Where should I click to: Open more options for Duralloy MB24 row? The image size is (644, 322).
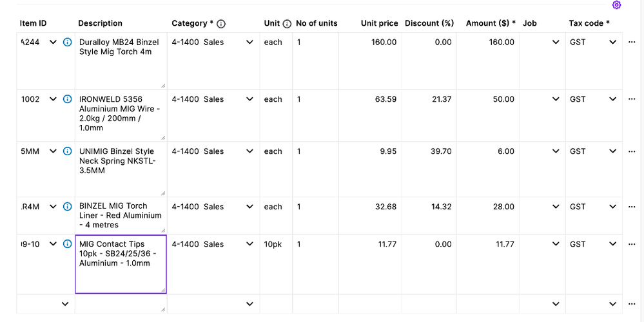(x=631, y=43)
